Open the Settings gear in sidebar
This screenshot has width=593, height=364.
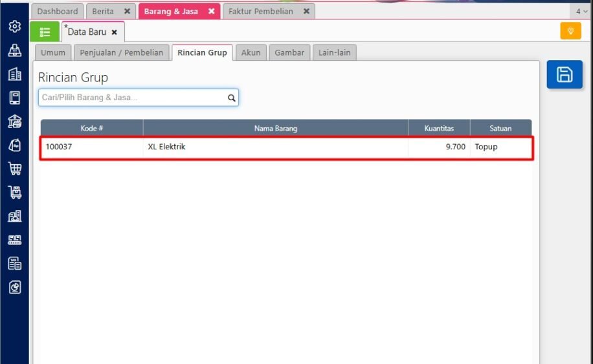click(14, 27)
